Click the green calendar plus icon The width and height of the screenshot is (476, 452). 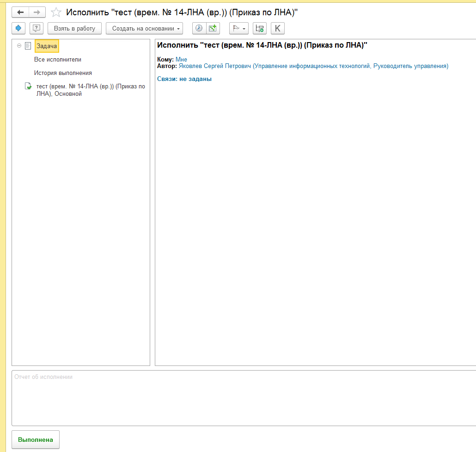click(x=213, y=28)
